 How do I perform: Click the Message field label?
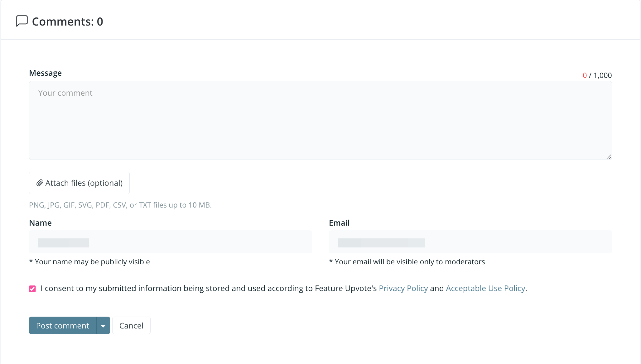45,73
